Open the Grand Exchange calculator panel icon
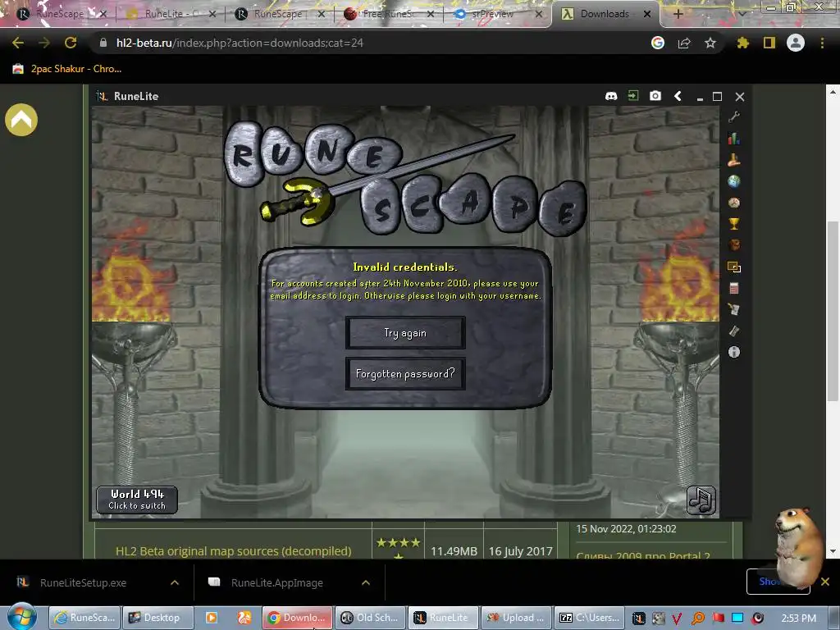 (734, 288)
